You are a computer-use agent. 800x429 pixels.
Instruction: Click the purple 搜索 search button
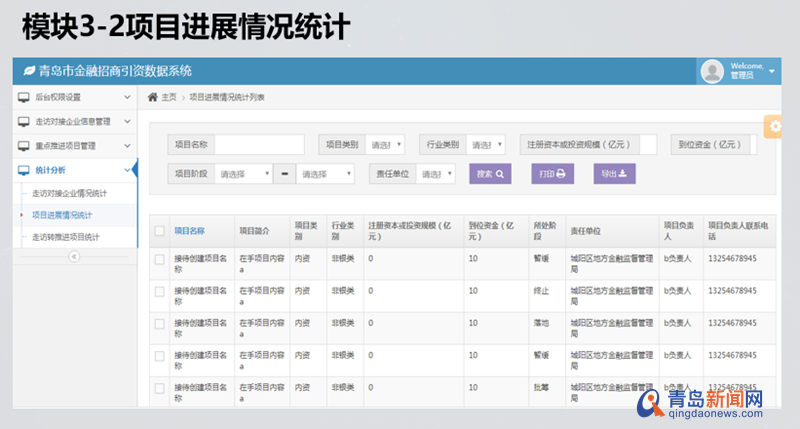click(490, 174)
